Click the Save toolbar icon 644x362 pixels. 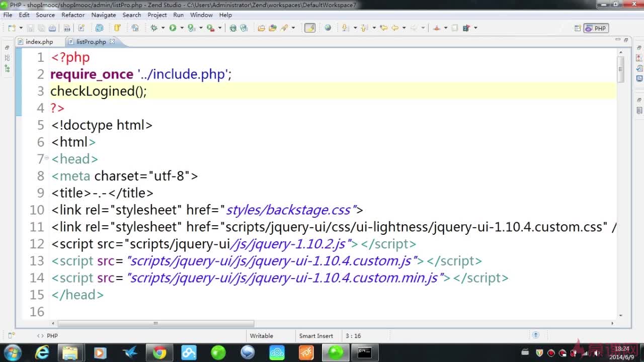[31, 28]
